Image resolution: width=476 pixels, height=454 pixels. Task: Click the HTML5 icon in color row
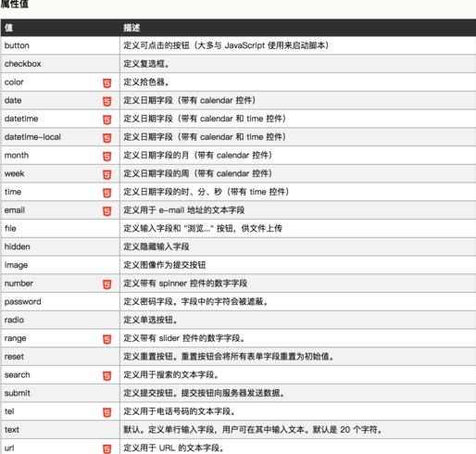click(x=106, y=83)
